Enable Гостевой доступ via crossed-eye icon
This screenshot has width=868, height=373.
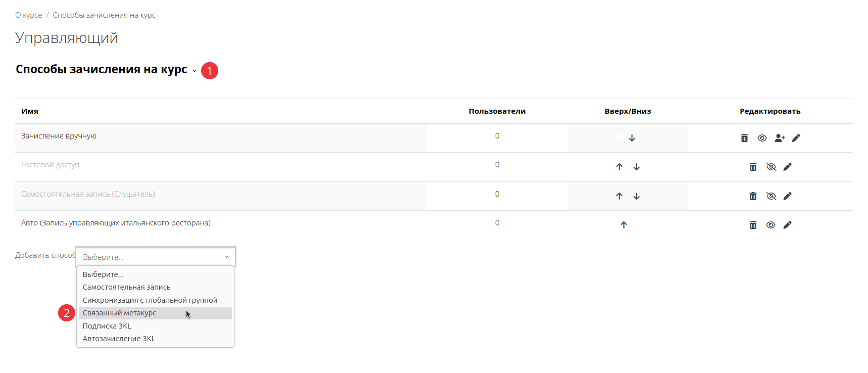[771, 167]
